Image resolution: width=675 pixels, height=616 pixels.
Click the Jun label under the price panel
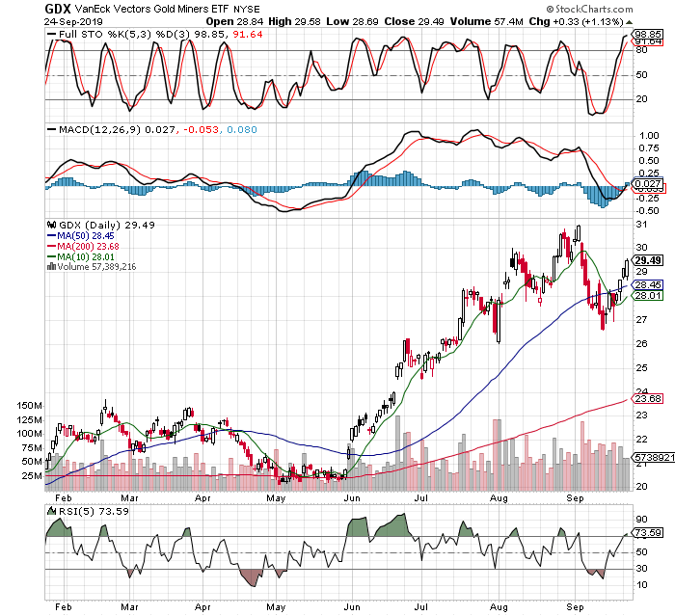[352, 498]
